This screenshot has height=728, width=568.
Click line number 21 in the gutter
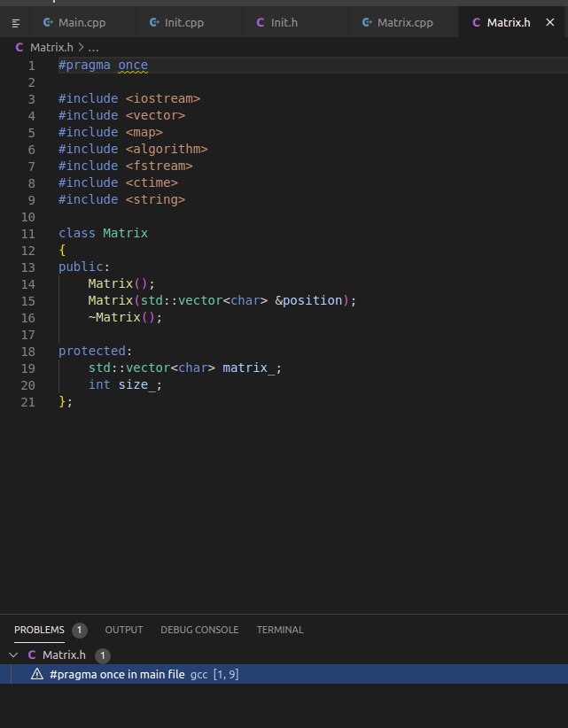[28, 402]
